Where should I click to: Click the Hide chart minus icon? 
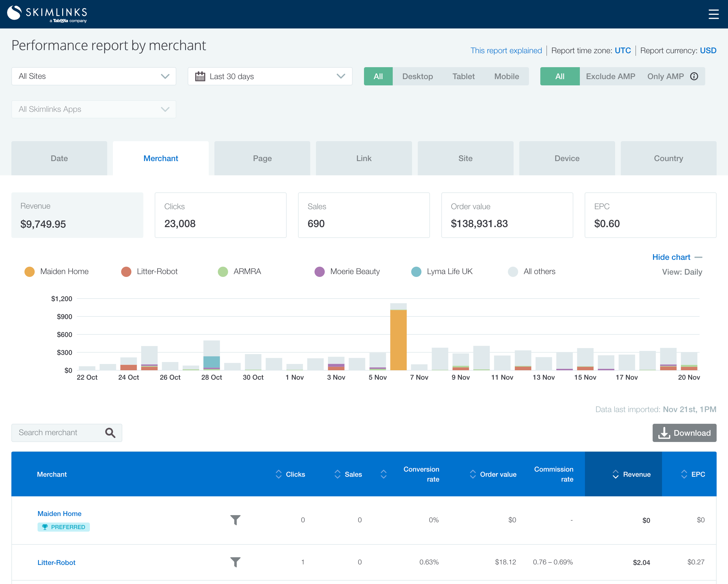click(x=698, y=257)
